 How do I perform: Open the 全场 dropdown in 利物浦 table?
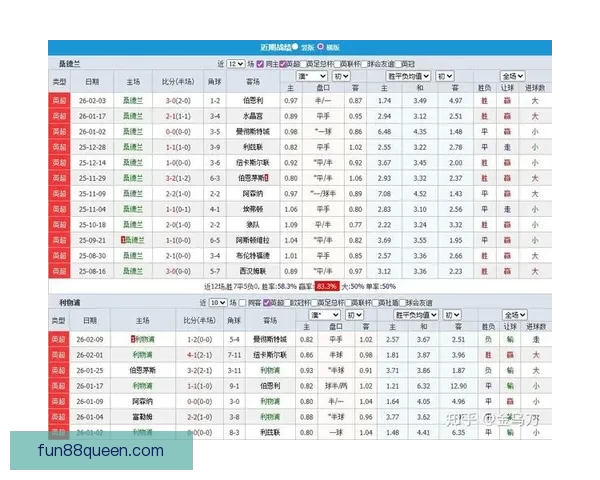515,315
